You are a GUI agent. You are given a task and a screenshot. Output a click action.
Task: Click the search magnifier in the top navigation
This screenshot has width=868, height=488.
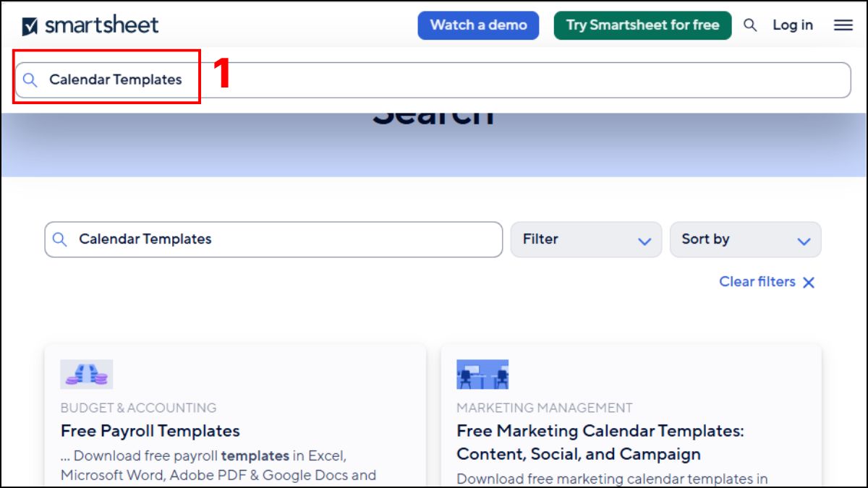click(x=749, y=25)
